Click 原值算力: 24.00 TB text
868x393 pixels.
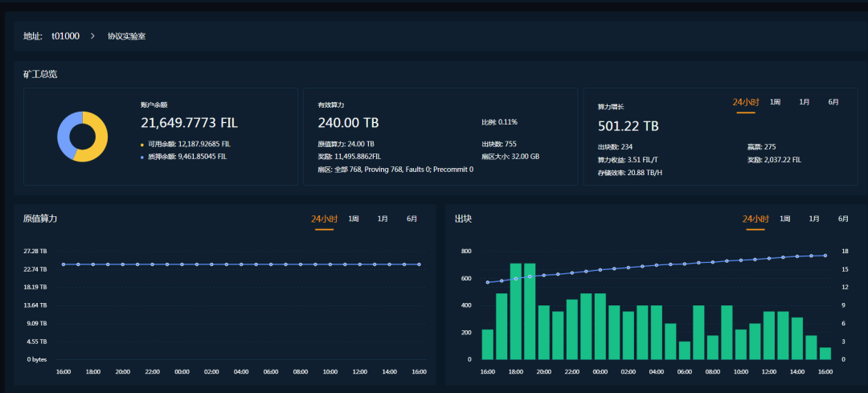(346, 144)
